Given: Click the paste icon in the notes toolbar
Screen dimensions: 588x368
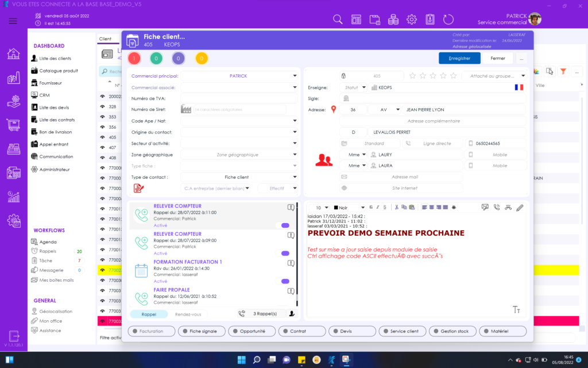Looking at the screenshot, I should point(411,207).
